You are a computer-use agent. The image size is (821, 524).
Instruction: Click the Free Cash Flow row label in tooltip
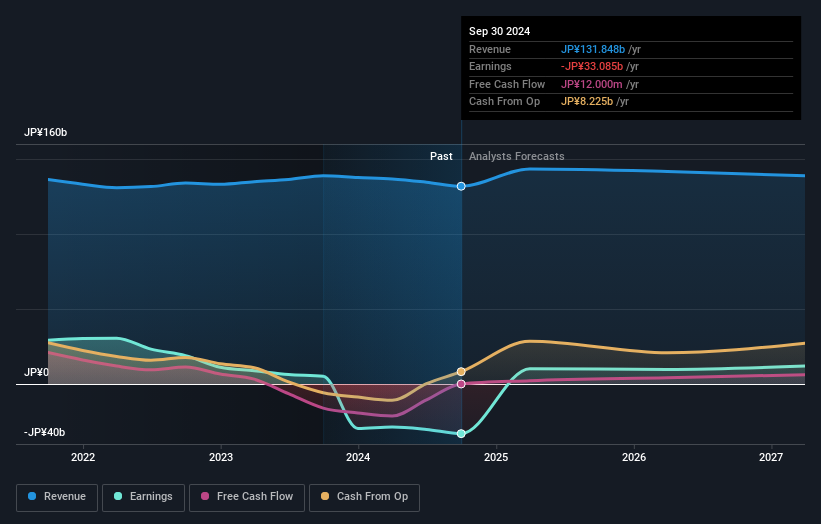coord(507,84)
